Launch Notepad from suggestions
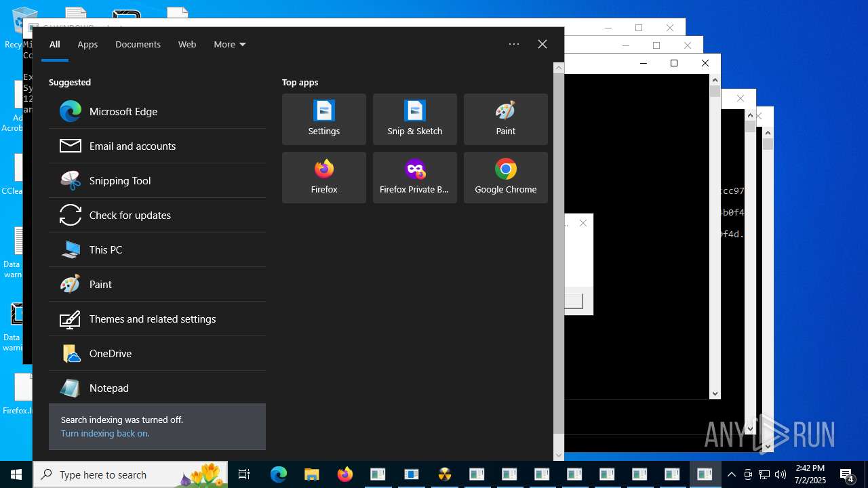Screen dimensions: 868x488 coord(157,388)
